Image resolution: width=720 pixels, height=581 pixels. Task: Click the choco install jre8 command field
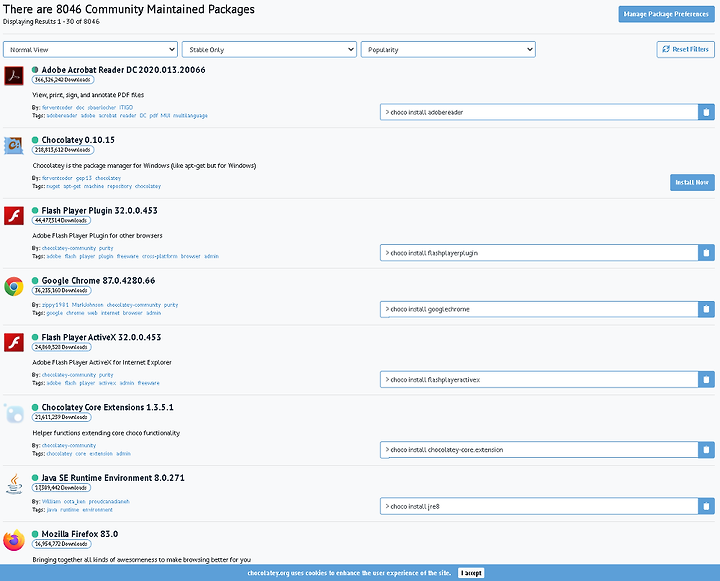(539, 506)
